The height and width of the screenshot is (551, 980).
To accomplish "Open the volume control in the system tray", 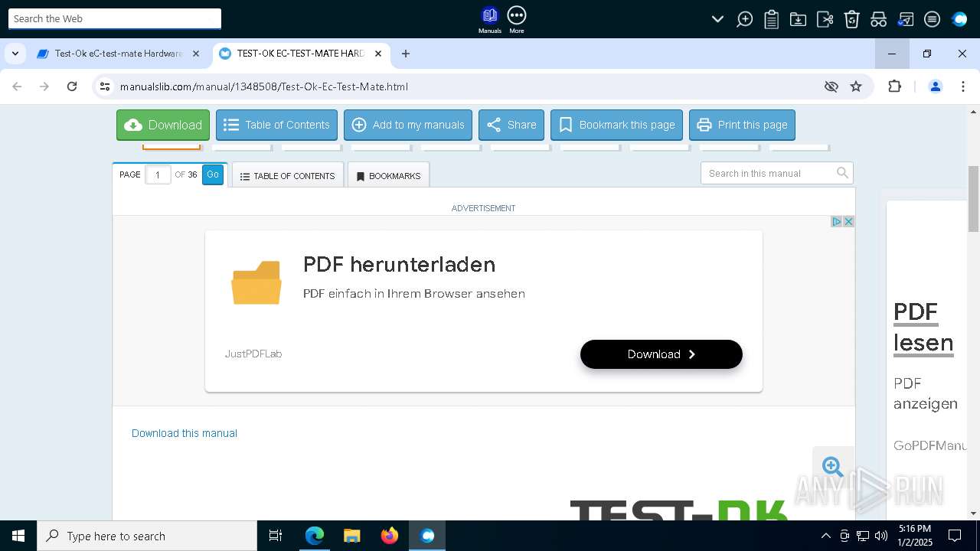I will coord(881,536).
